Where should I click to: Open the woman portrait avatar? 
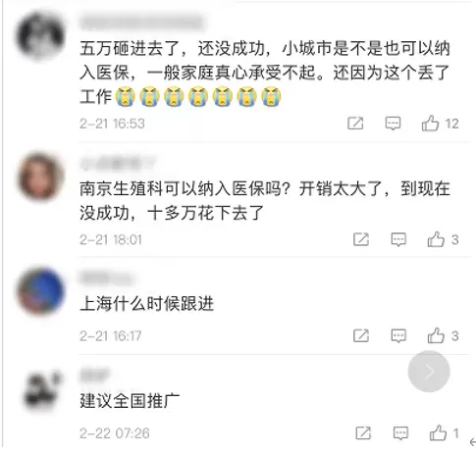[40, 177]
